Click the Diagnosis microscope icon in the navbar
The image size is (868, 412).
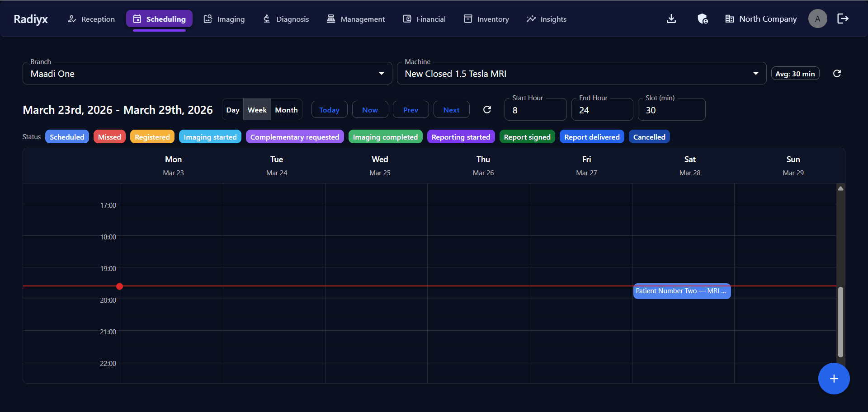tap(267, 19)
